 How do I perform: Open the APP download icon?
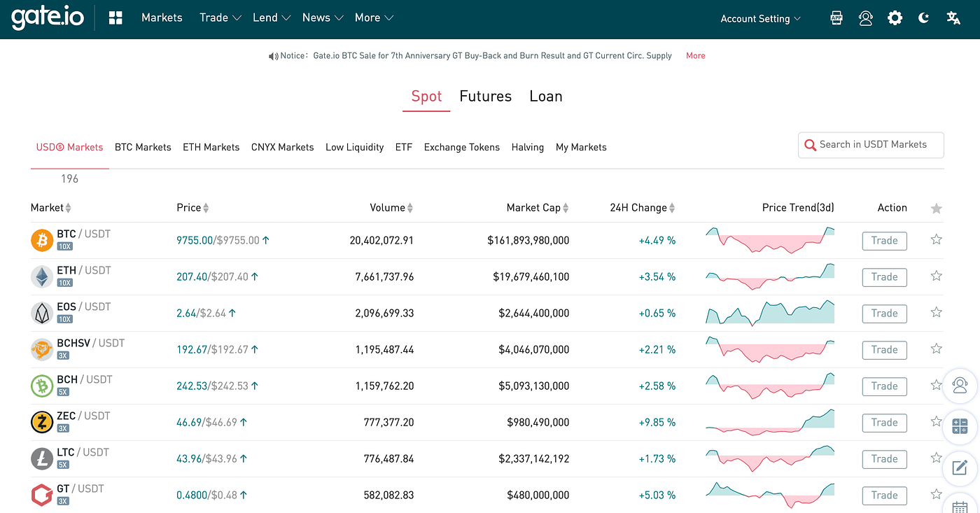[x=836, y=18]
